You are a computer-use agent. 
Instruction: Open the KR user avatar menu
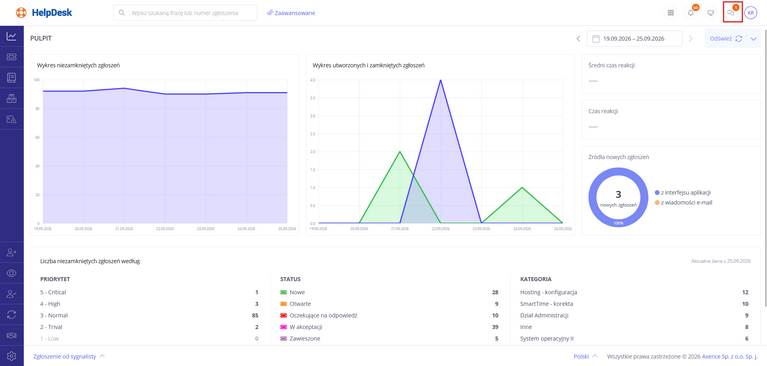pyautogui.click(x=751, y=13)
